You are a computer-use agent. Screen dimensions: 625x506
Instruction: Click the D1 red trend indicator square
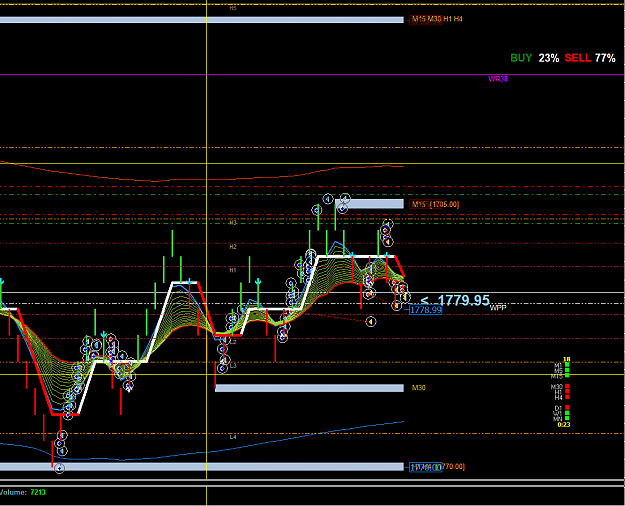567,408
